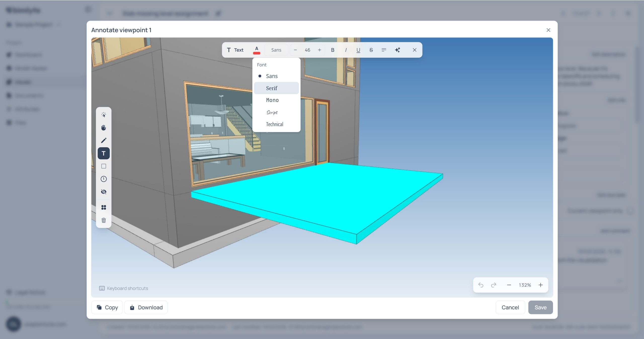This screenshot has height=339, width=644.
Task: Select the pointer selection tool
Action: 104,115
